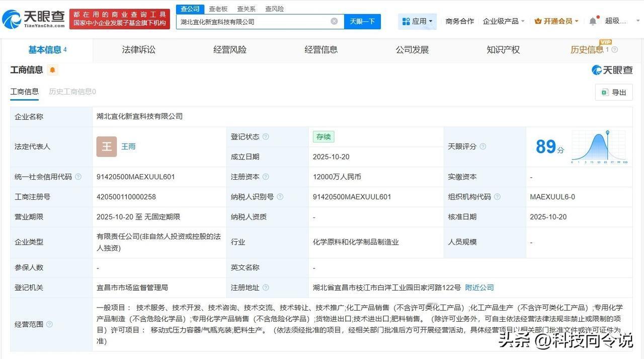Click the 王 avatar of legal representative
Image resolution: width=644 pixels, height=359 pixels.
coord(107,147)
